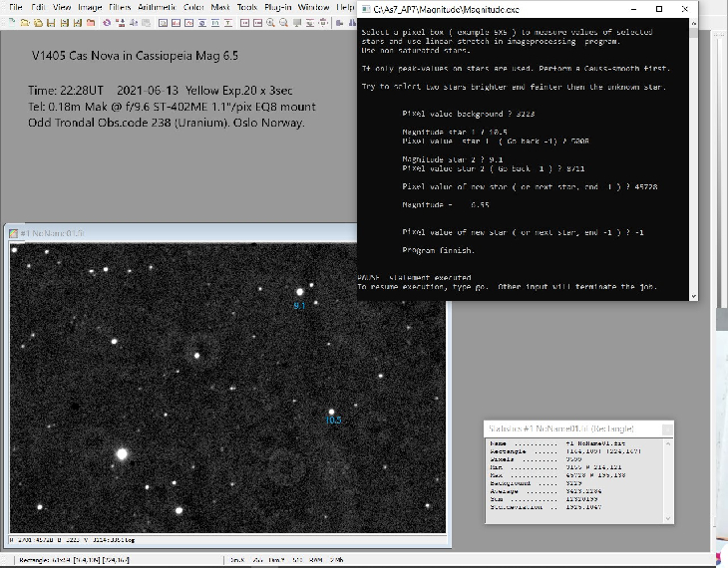
Task: Click the Statistics window title icon
Action: [490, 428]
